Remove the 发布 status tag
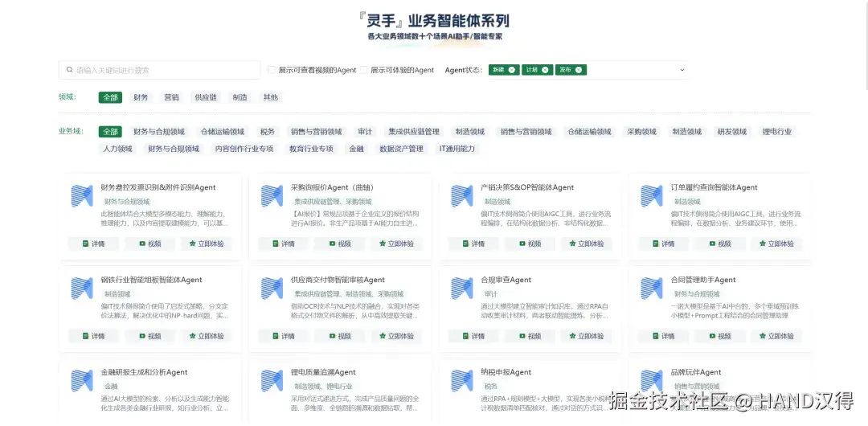This screenshot has height=426, width=868. (579, 70)
